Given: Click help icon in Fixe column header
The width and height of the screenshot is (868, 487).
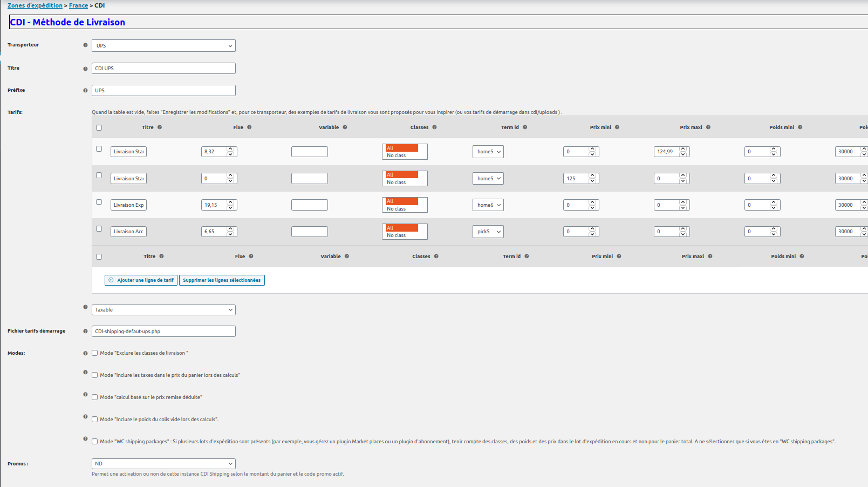Looking at the screenshot, I should pyautogui.click(x=249, y=127).
